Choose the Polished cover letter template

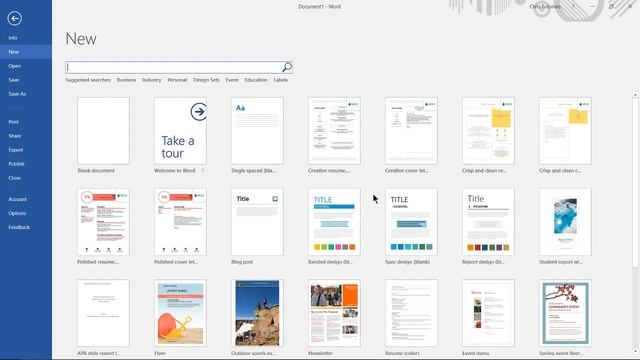180,222
